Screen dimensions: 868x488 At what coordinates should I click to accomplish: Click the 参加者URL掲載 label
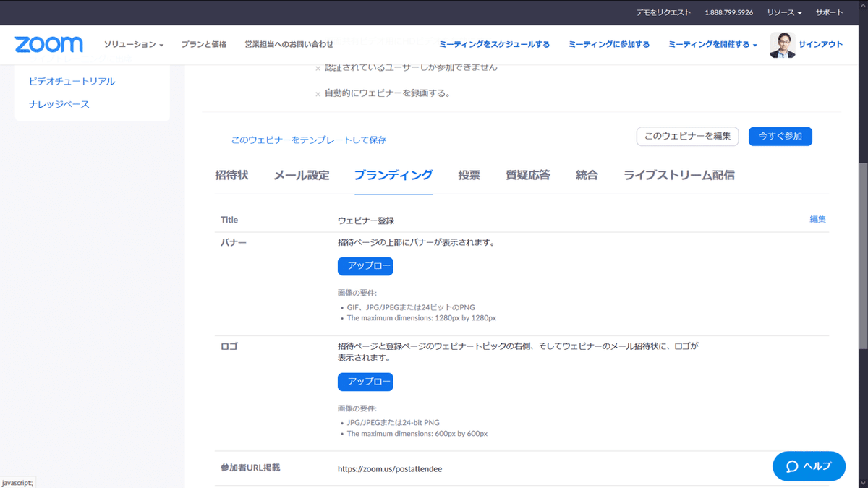point(250,468)
